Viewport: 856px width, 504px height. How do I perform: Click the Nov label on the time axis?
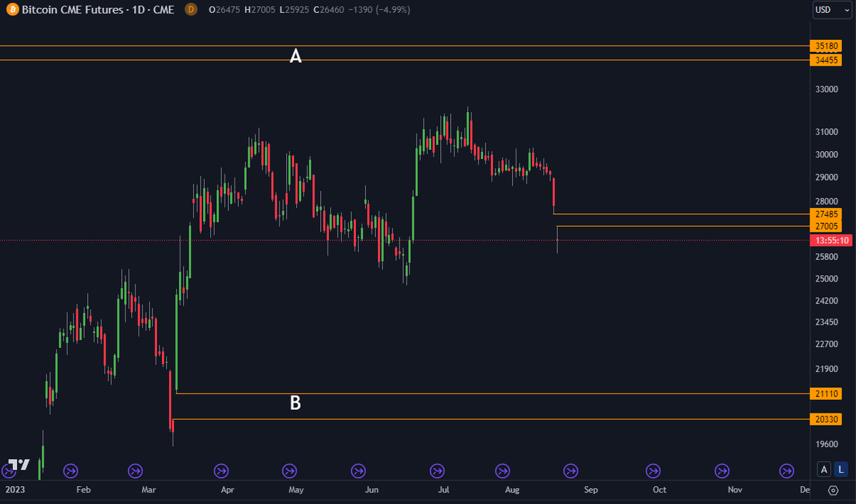click(x=735, y=490)
